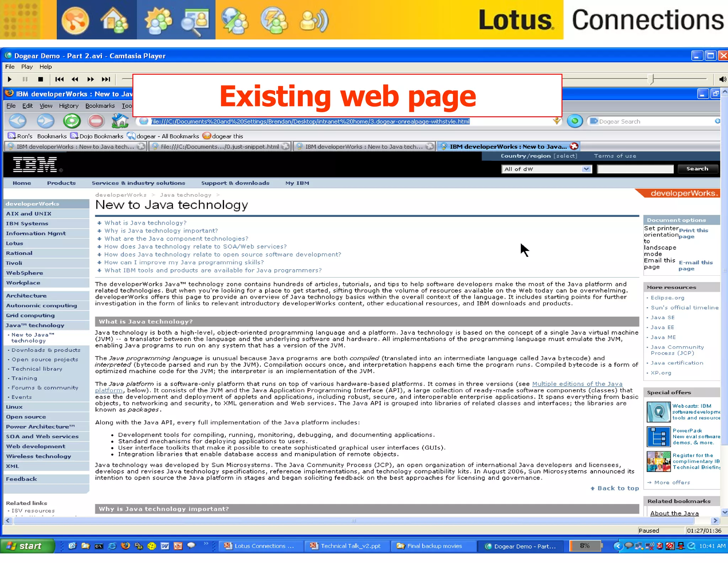Screen dimensions: 728x563
Task: Click the Dogear Search field
Action: [655, 121]
